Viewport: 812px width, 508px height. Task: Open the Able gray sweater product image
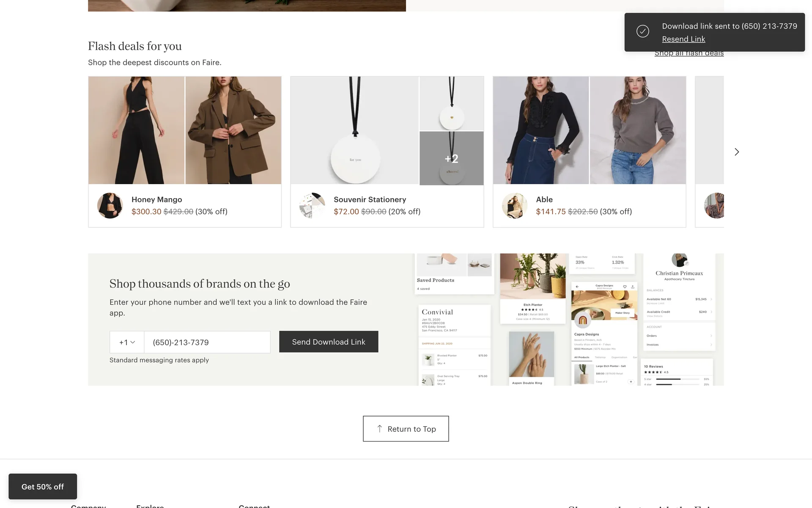point(638,130)
